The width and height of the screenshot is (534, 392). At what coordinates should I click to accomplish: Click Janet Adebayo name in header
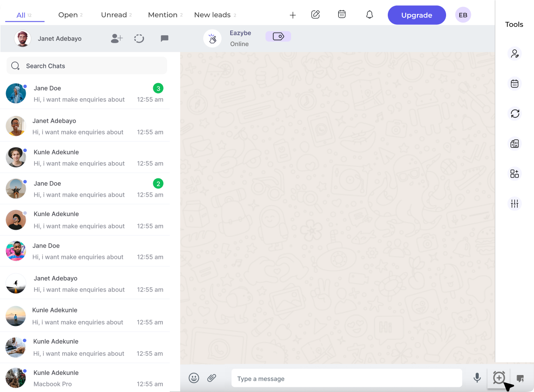[60, 39]
